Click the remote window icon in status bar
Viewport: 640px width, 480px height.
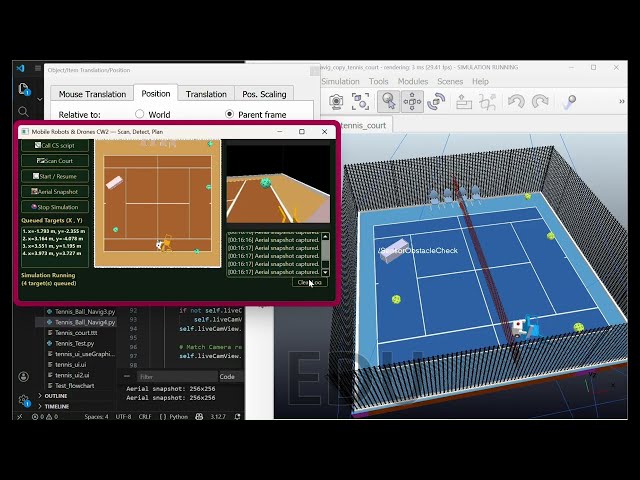pos(19,417)
